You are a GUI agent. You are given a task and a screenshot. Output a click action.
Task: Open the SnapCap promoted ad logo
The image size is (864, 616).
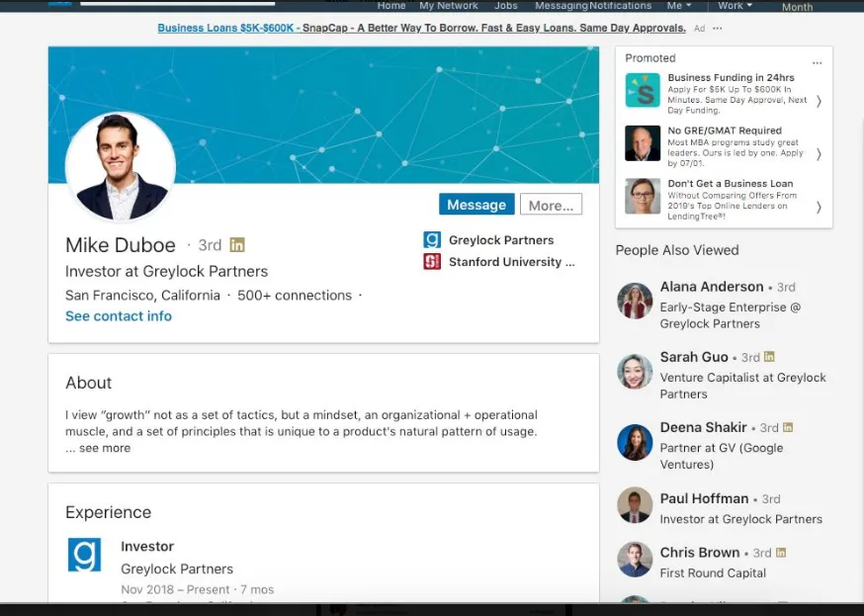click(643, 90)
